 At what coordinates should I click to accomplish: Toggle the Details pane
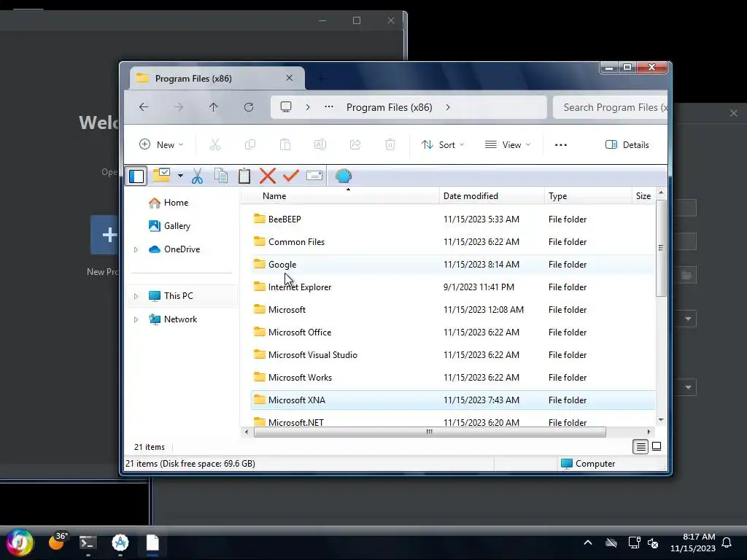627,145
